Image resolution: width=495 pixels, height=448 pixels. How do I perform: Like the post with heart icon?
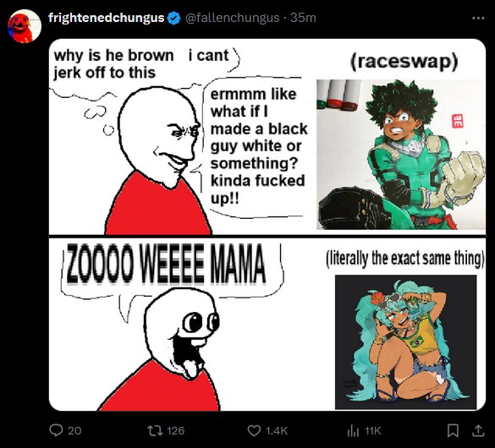coord(254,430)
